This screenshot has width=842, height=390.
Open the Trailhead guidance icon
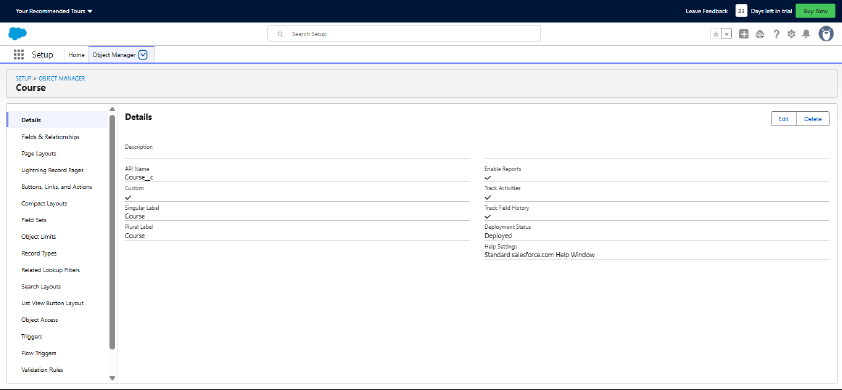point(760,34)
